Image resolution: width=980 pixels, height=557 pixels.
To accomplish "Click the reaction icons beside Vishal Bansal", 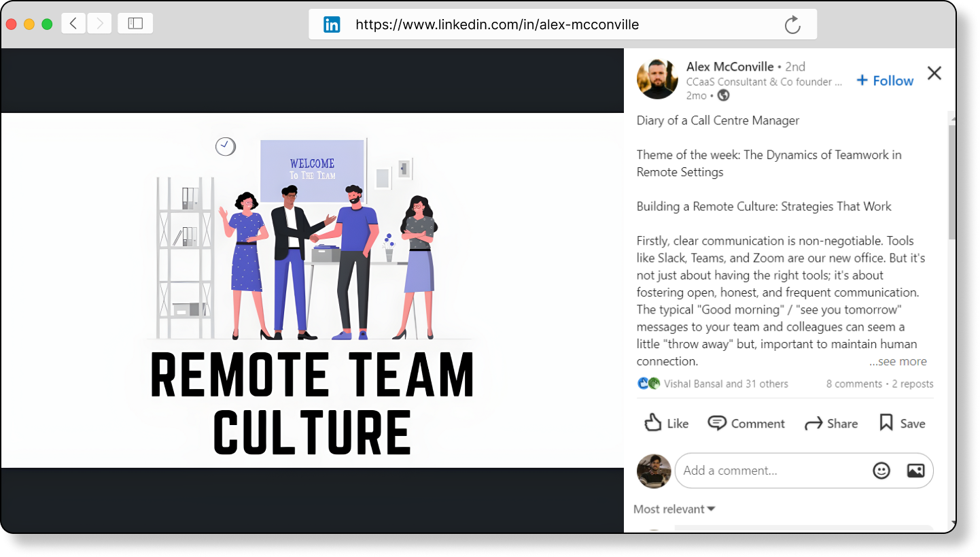I will pos(648,384).
